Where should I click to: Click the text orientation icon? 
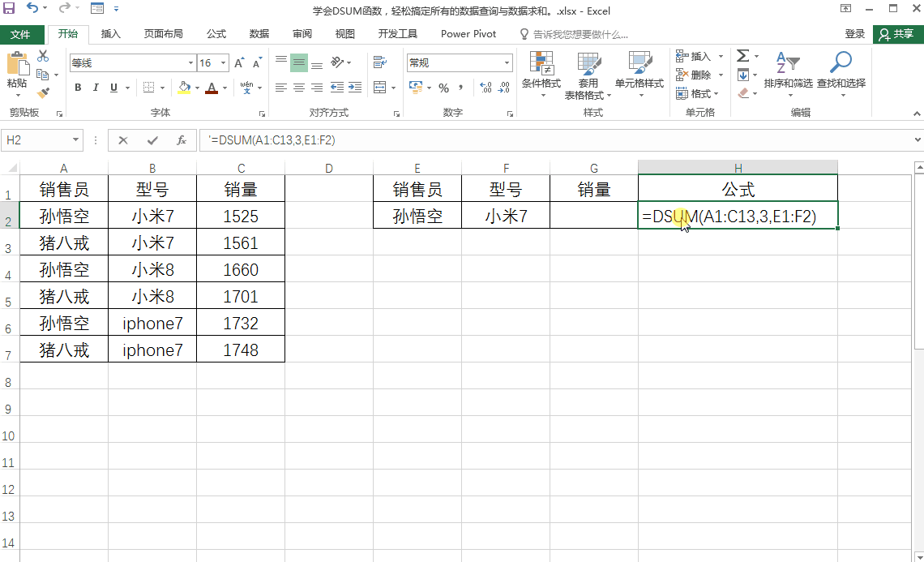pos(338,62)
